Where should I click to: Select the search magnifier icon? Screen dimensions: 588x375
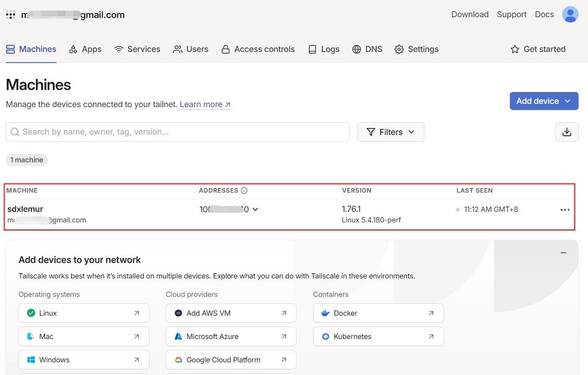[x=15, y=131]
